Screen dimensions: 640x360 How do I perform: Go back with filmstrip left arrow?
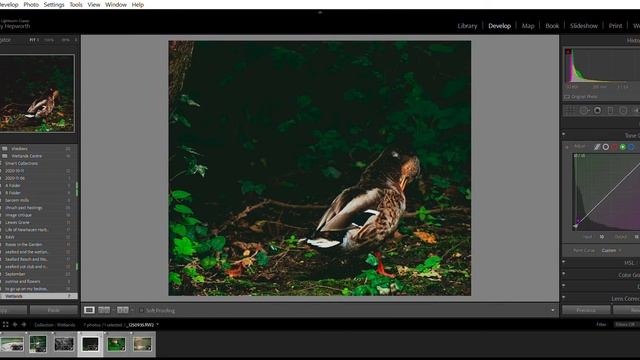[15, 325]
